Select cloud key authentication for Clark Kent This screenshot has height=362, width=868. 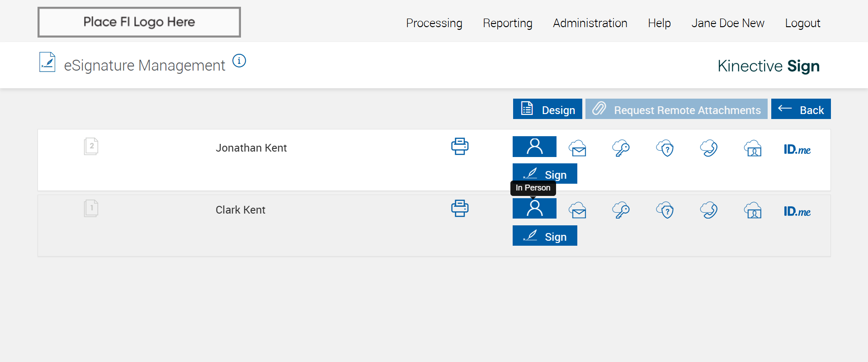pos(621,210)
